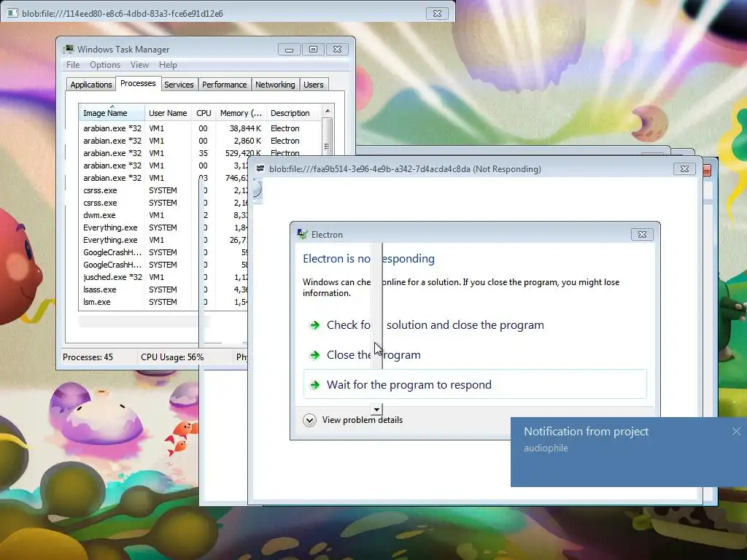Open the Options menu in Task Manager

[105, 65]
